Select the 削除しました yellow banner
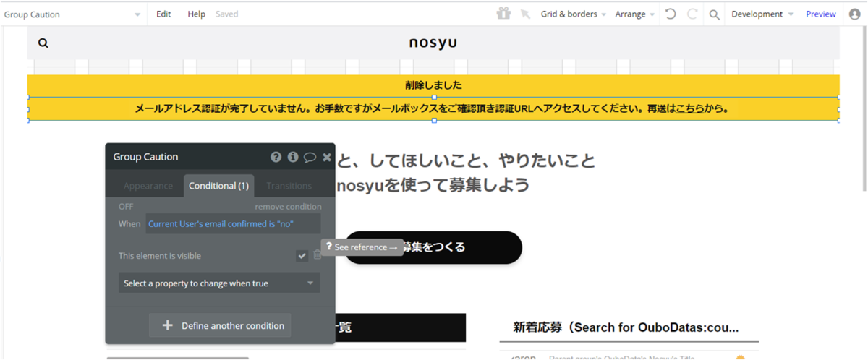The height and width of the screenshot is (360, 868). coord(433,85)
